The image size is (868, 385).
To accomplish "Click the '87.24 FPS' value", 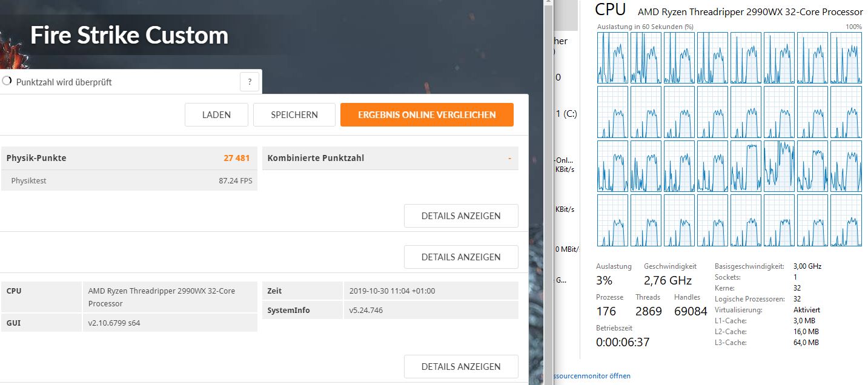I will pyautogui.click(x=236, y=180).
